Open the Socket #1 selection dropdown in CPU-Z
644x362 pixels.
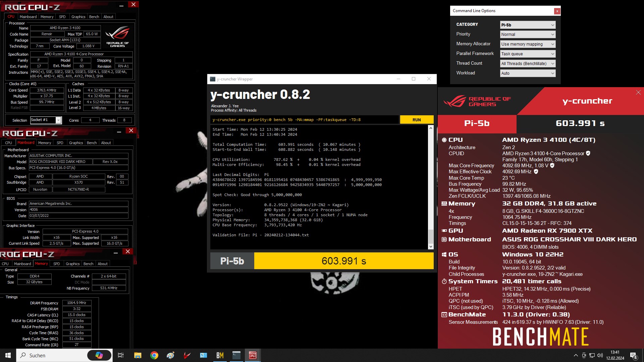46,120
